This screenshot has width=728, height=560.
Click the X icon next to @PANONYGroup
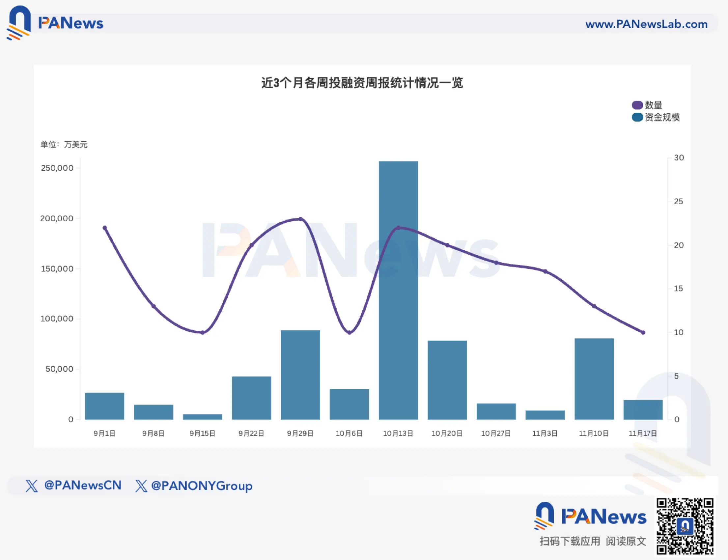(x=141, y=486)
